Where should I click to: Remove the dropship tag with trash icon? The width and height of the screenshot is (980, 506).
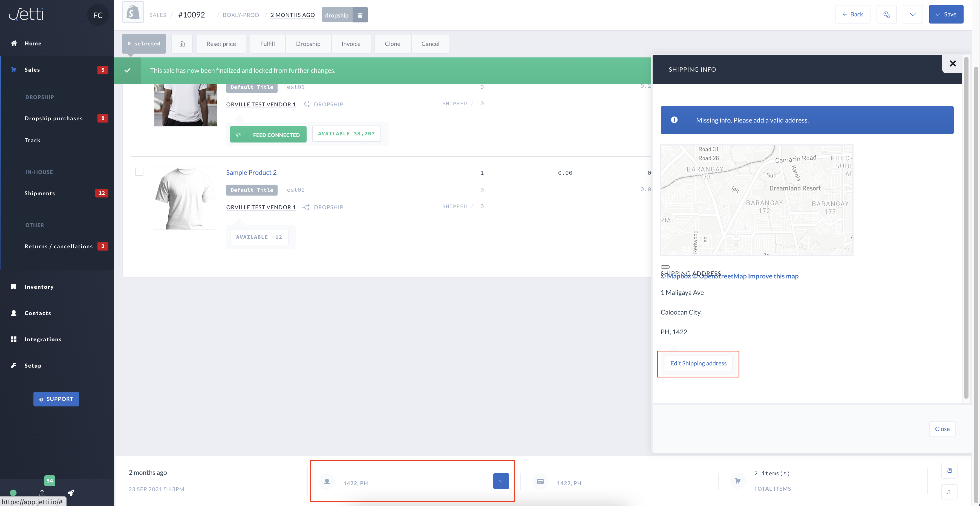pos(360,15)
